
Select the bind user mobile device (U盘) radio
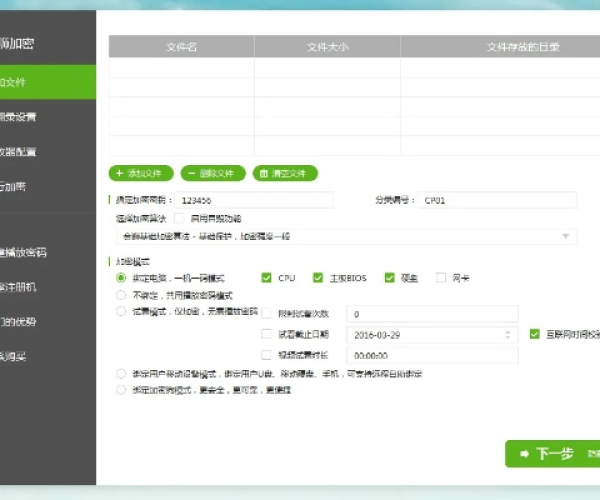(x=121, y=373)
